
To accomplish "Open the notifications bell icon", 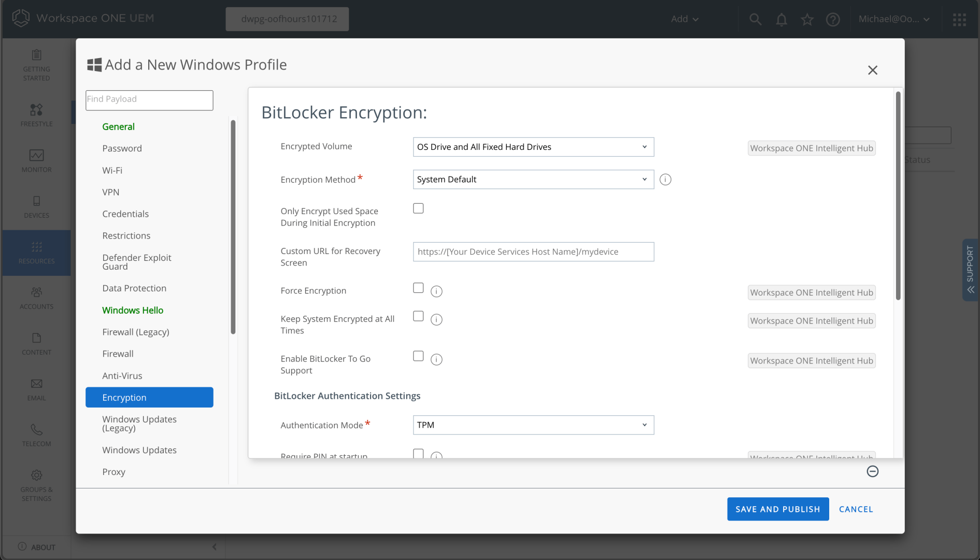I will pos(781,19).
